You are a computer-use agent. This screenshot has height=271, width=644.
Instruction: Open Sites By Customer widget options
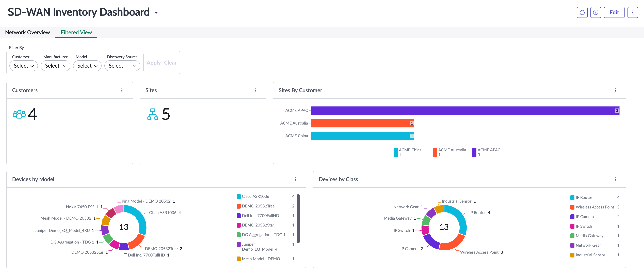615,90
